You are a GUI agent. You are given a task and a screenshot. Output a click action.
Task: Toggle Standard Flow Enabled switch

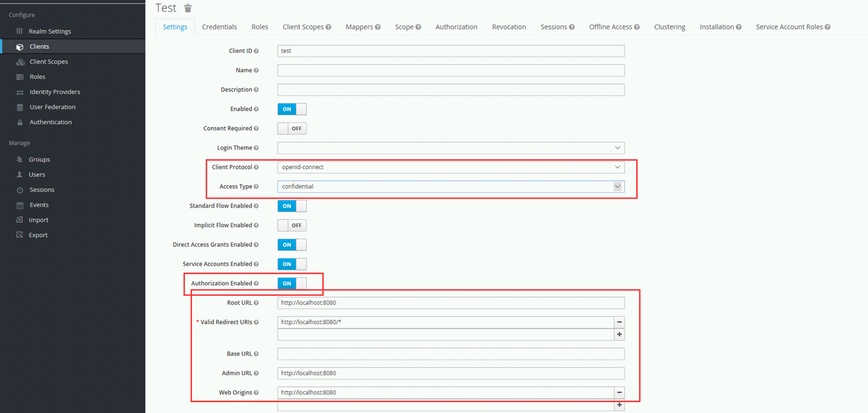(292, 206)
